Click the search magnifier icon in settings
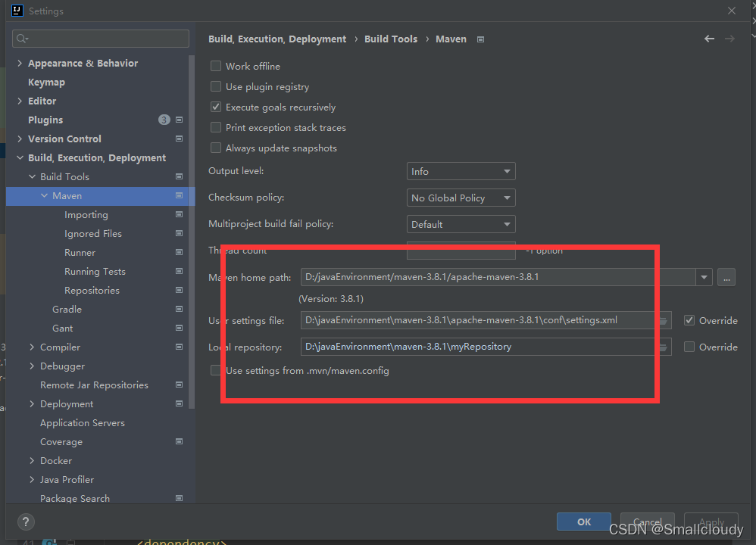 (22, 39)
